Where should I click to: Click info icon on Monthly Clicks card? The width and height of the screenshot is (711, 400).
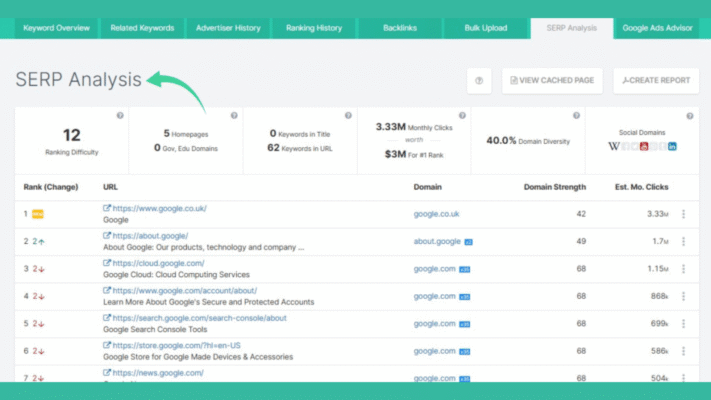point(462,116)
